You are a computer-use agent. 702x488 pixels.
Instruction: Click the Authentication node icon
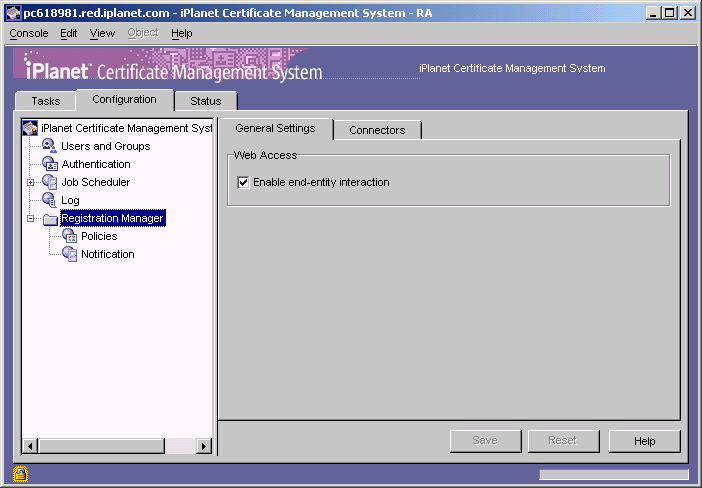point(50,164)
